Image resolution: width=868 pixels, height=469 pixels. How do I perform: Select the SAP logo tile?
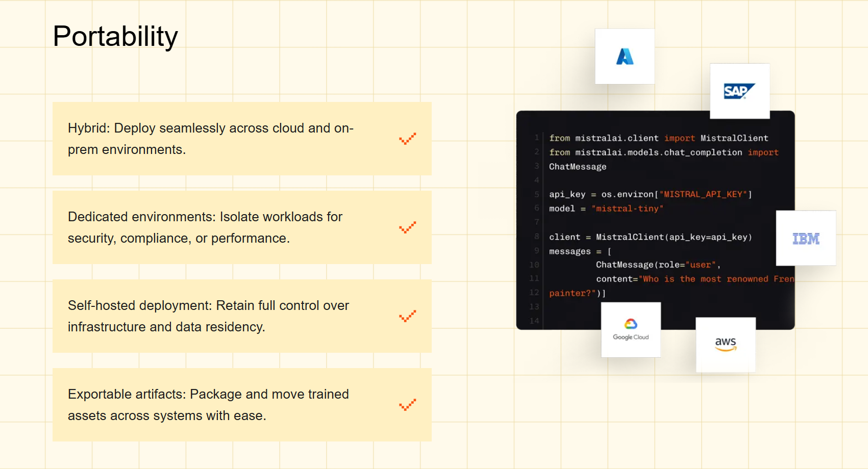pyautogui.click(x=739, y=91)
